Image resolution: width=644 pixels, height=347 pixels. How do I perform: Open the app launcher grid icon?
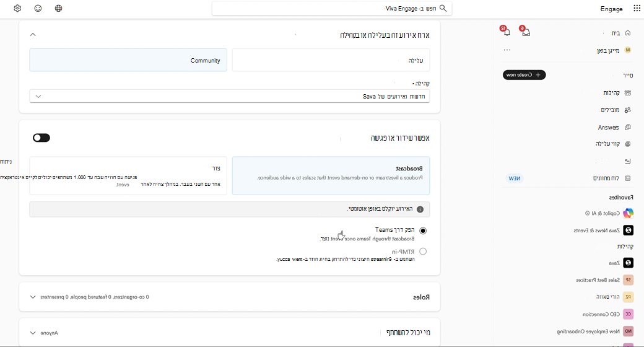pyautogui.click(x=637, y=8)
